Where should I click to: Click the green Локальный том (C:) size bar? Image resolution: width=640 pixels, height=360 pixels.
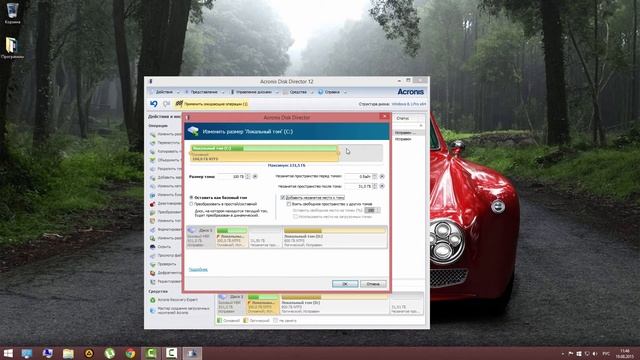coord(264,148)
